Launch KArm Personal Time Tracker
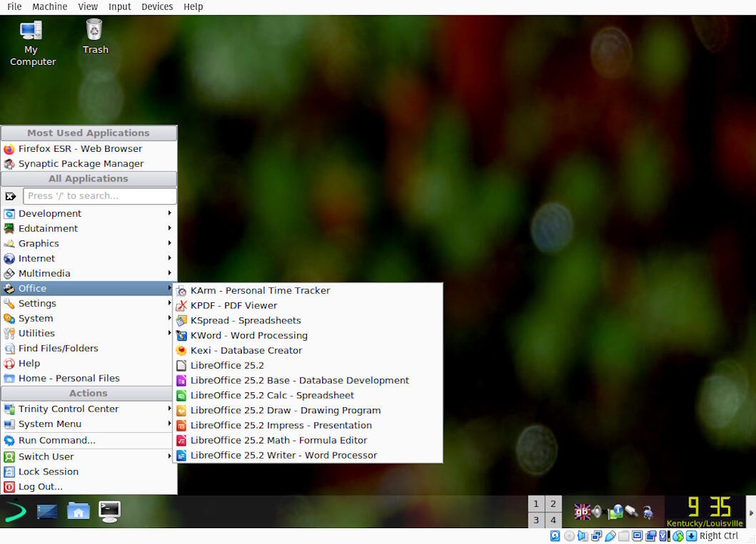Viewport: 756px width, 544px height. click(x=308, y=291)
